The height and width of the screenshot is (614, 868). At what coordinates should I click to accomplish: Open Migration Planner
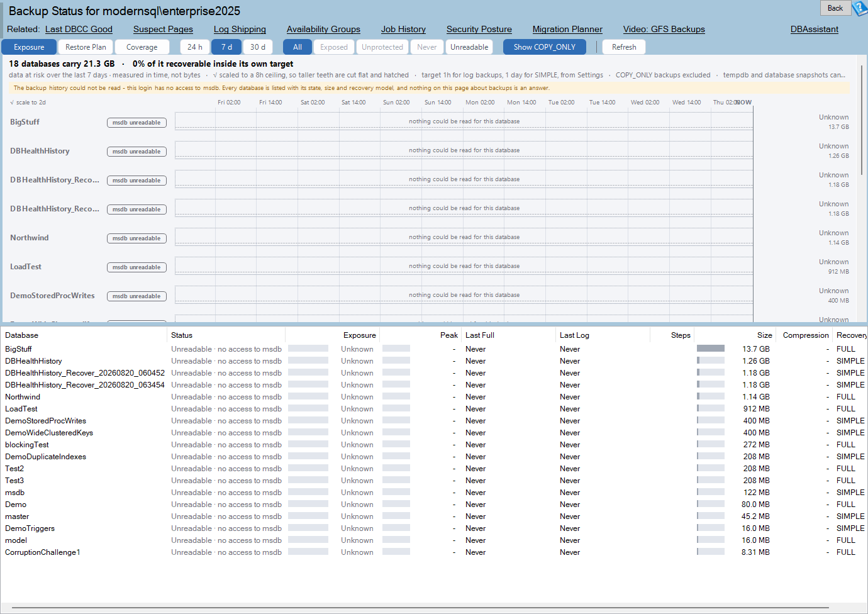[x=567, y=29]
